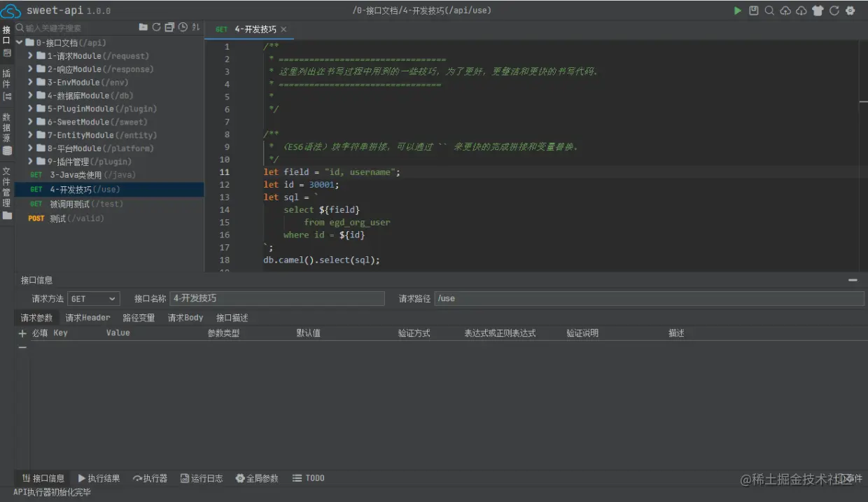The height and width of the screenshot is (502, 868).
Task: Select GET 4-开发技巧(/use) in the tree
Action: pos(109,190)
